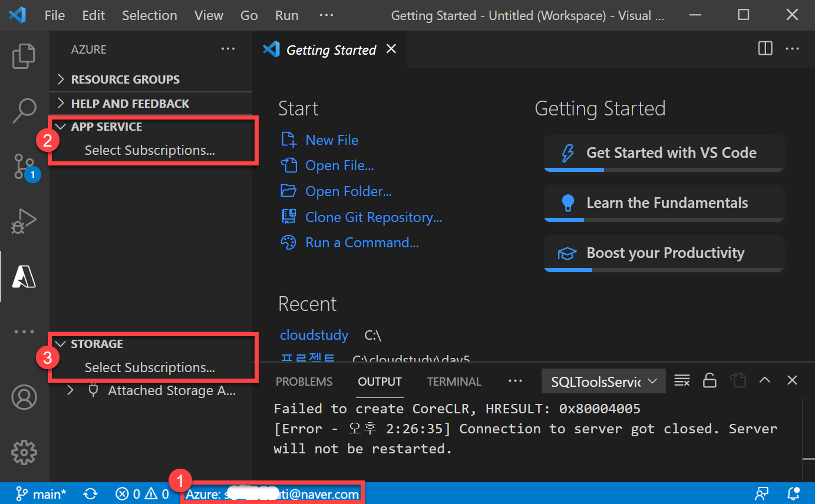815x504 pixels.
Task: Open the Edit menu
Action: coord(93,15)
